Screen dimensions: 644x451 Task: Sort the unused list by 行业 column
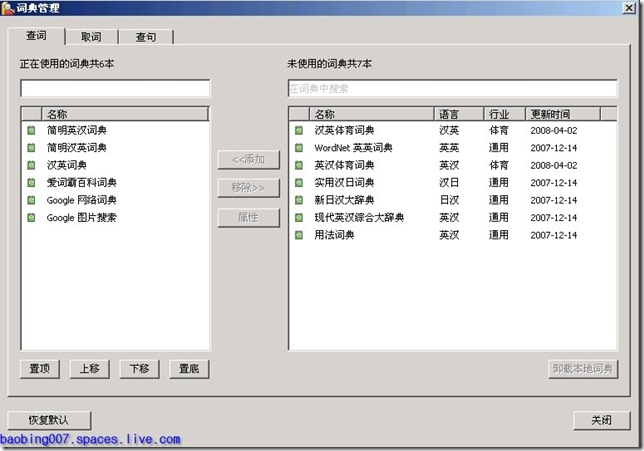505,114
